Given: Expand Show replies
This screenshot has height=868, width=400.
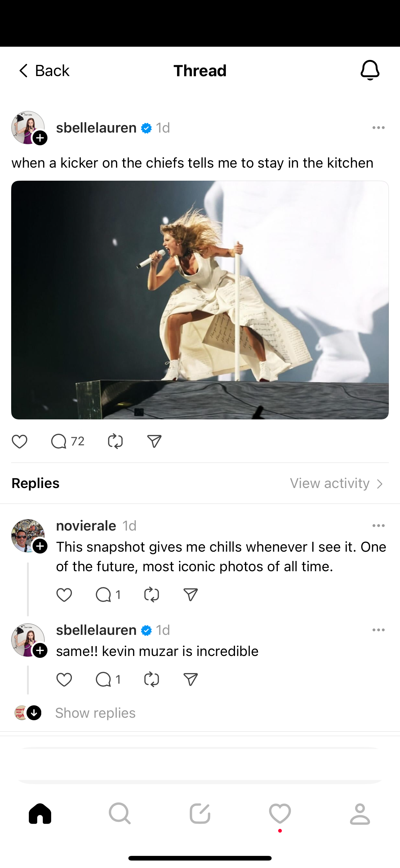Looking at the screenshot, I should [x=95, y=713].
